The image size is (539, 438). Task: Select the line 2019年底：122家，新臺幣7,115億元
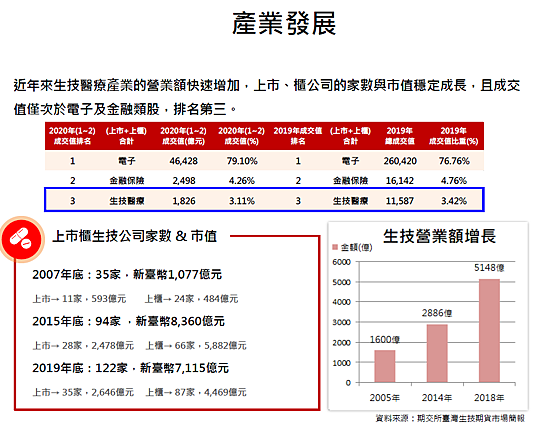pos(131,368)
